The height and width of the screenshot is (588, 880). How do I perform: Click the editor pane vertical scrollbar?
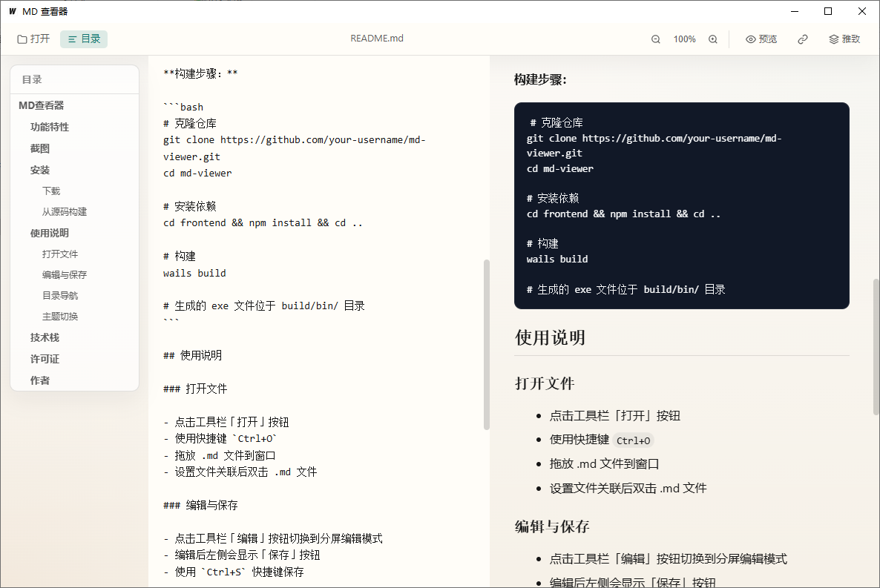(x=487, y=345)
